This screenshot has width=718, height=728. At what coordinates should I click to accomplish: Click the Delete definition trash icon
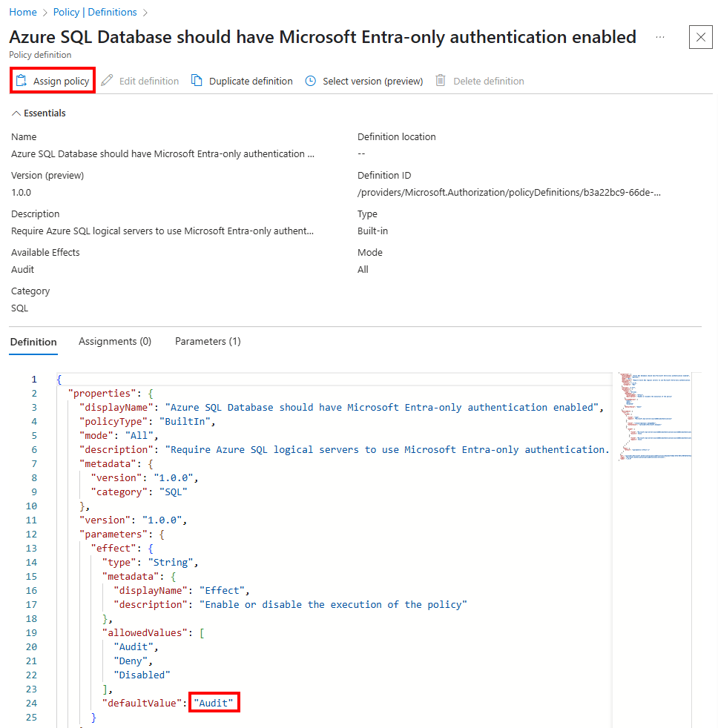(441, 81)
